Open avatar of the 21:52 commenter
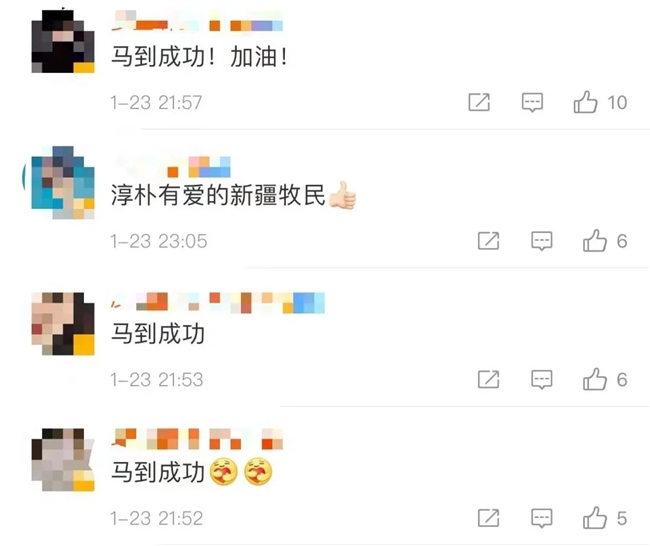 pyautogui.click(x=63, y=460)
